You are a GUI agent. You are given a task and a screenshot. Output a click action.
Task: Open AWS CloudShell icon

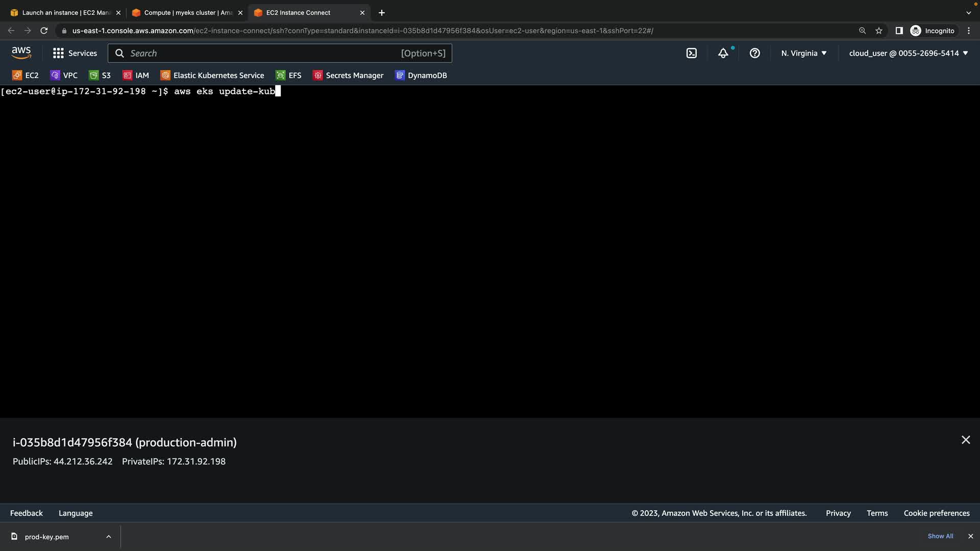(692, 53)
